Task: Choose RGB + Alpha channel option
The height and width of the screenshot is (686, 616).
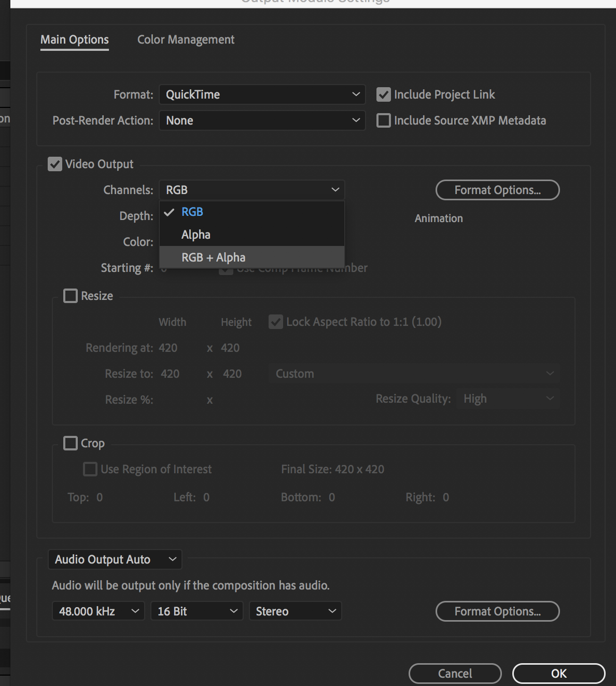Action: (252, 257)
